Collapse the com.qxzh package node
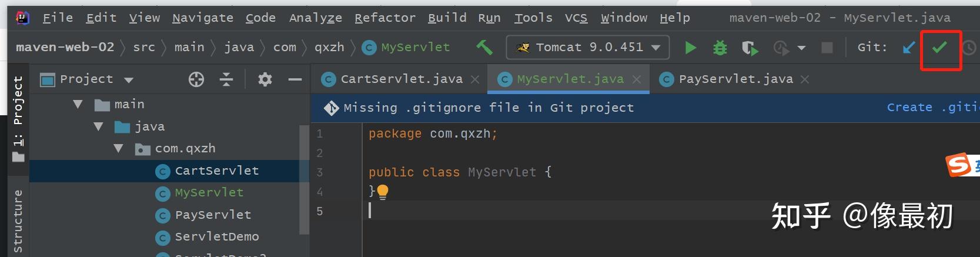980x257 pixels. [x=119, y=149]
